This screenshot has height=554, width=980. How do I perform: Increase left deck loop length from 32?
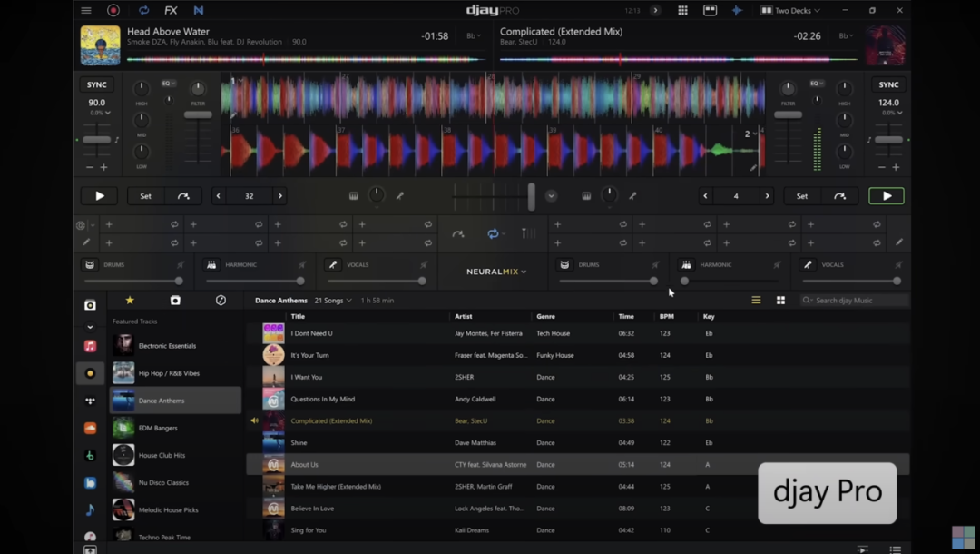(x=280, y=195)
